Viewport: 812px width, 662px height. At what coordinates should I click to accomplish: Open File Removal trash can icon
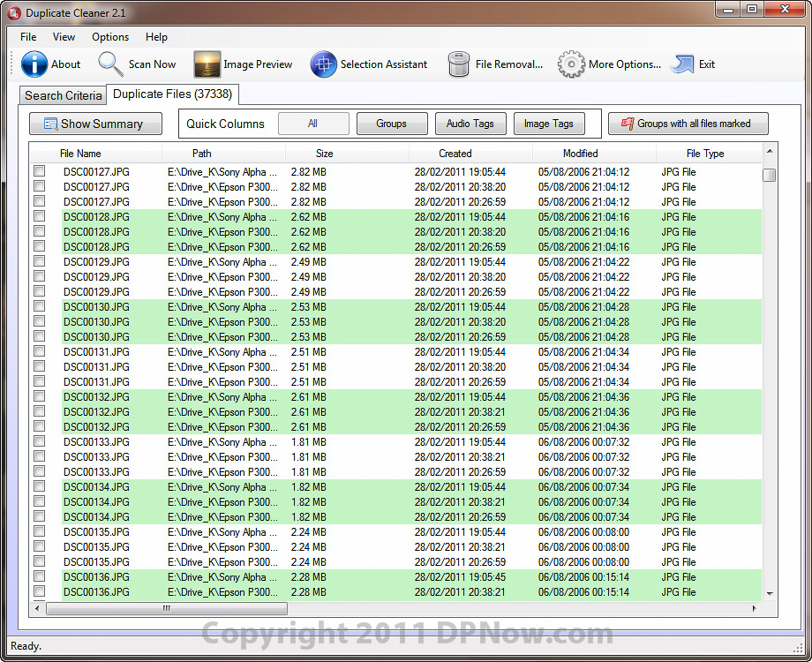pyautogui.click(x=459, y=64)
